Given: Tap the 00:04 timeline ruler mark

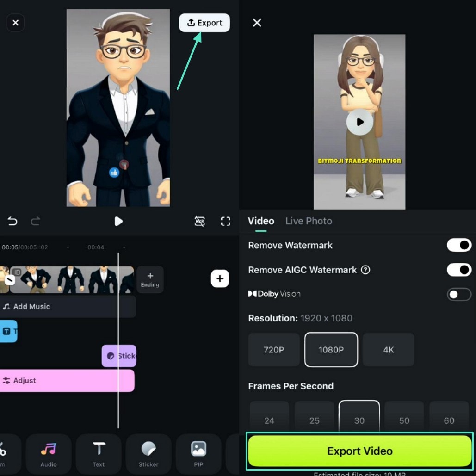Looking at the screenshot, I should pos(96,247).
